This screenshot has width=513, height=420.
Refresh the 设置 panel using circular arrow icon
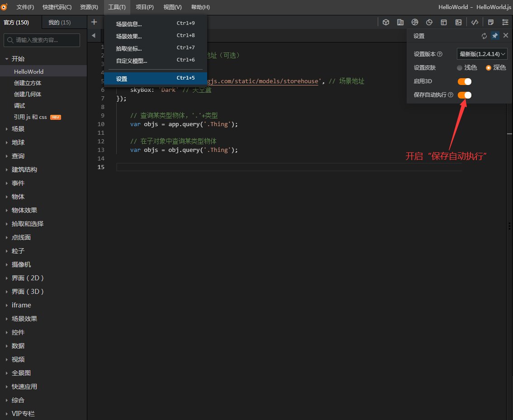click(x=484, y=36)
